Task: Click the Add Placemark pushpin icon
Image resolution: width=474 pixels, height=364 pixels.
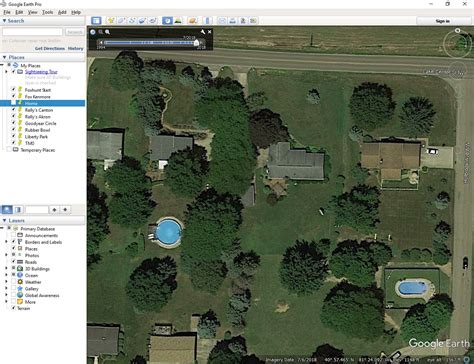Action: 111,21
